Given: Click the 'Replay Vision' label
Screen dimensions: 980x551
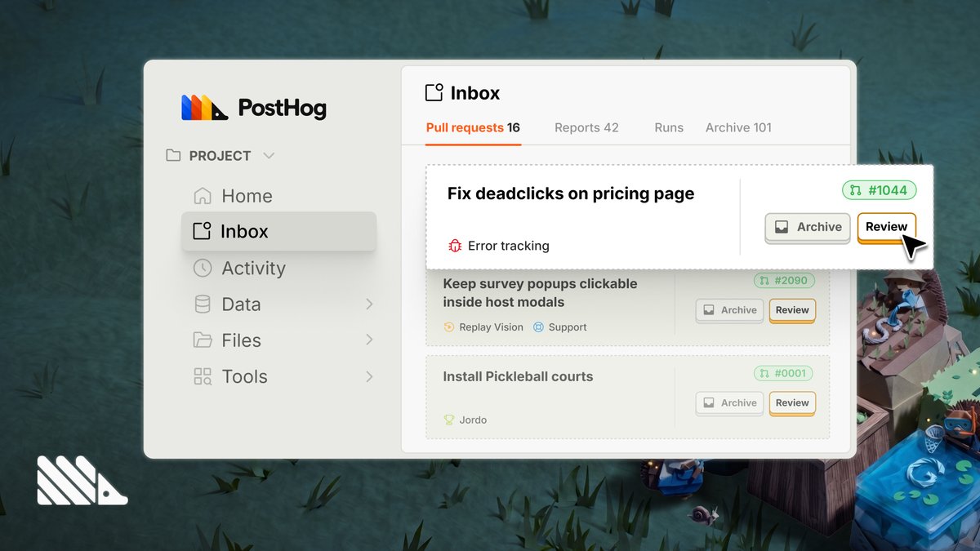Looking at the screenshot, I should pos(491,327).
